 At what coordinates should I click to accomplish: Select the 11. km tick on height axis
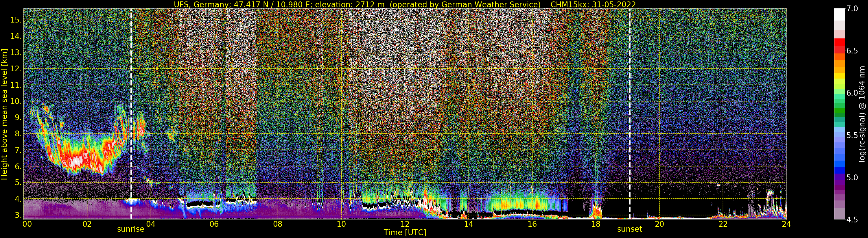pos(16,85)
